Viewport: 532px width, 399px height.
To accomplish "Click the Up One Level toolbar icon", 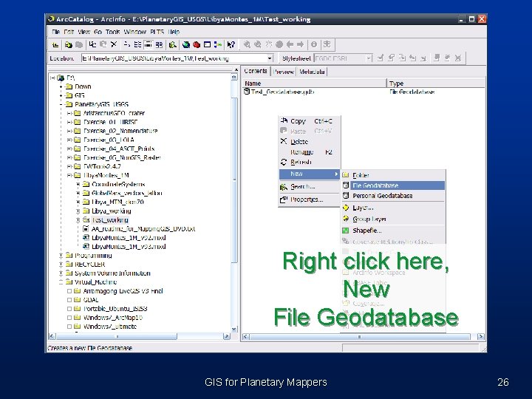I will (x=55, y=44).
